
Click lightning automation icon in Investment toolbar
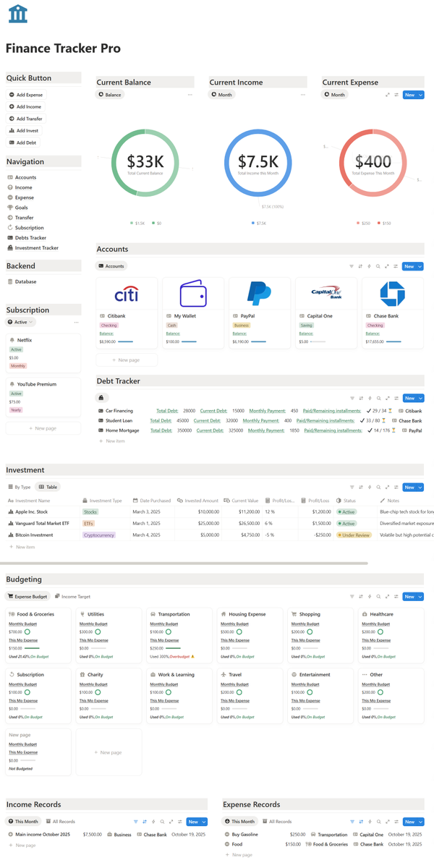tap(370, 487)
